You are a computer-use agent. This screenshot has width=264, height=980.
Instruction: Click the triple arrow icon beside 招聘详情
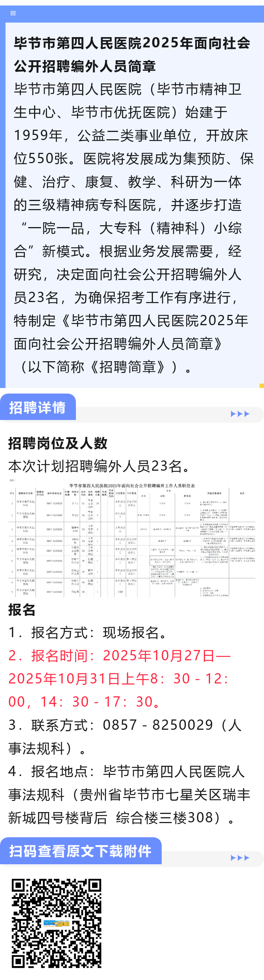tap(240, 414)
